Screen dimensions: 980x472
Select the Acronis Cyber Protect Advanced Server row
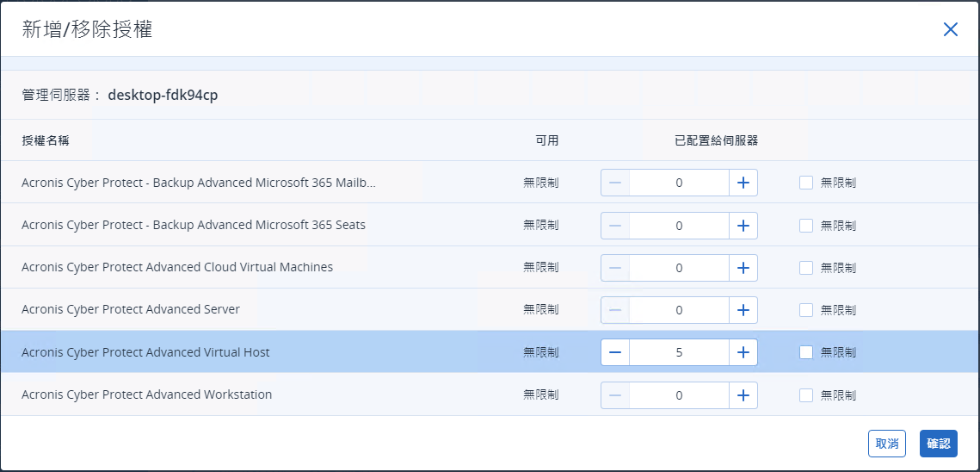pos(490,309)
